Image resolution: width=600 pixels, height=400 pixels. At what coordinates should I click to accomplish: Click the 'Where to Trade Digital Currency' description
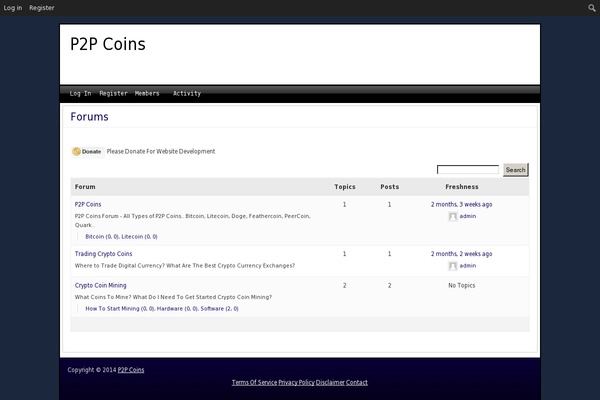coord(185,266)
